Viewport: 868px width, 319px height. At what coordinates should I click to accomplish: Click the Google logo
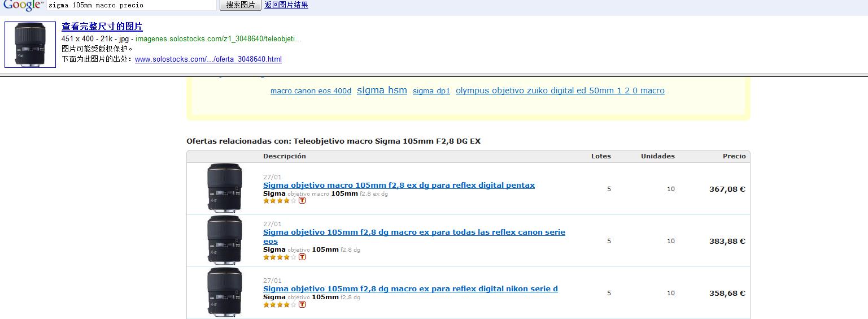[x=23, y=5]
